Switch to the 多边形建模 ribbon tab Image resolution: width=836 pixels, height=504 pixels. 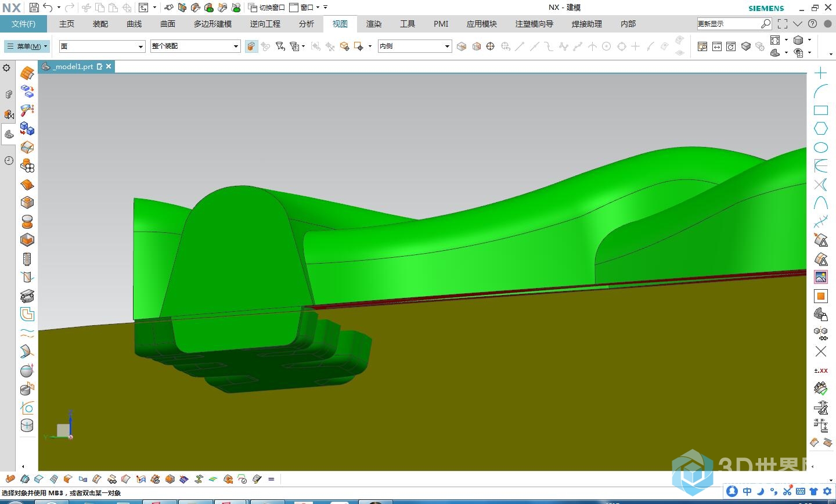coord(212,24)
